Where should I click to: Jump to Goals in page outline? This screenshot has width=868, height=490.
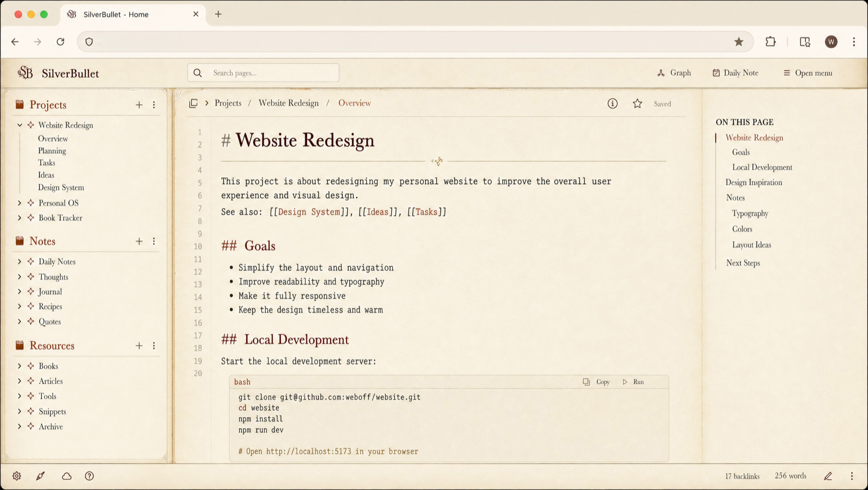[x=741, y=152]
